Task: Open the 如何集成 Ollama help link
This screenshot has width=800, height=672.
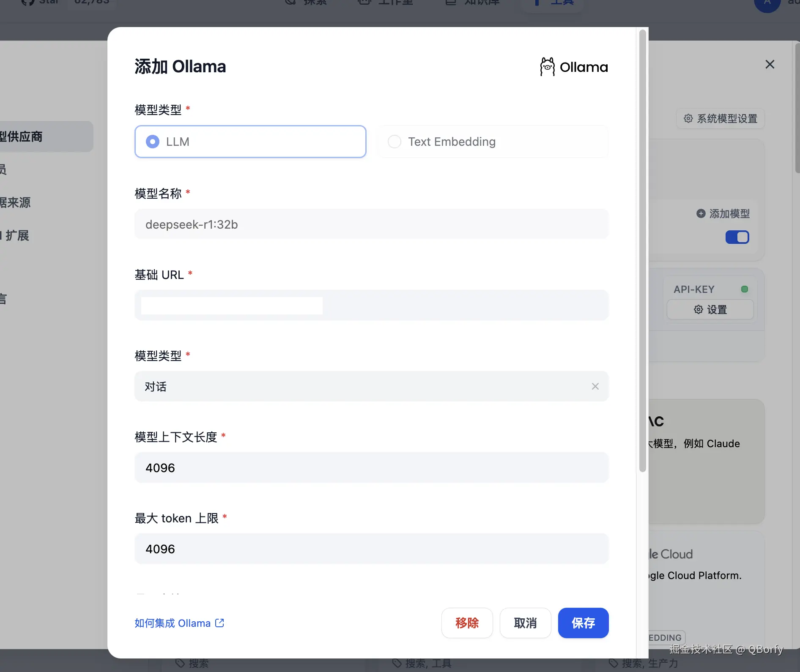Action: (179, 623)
